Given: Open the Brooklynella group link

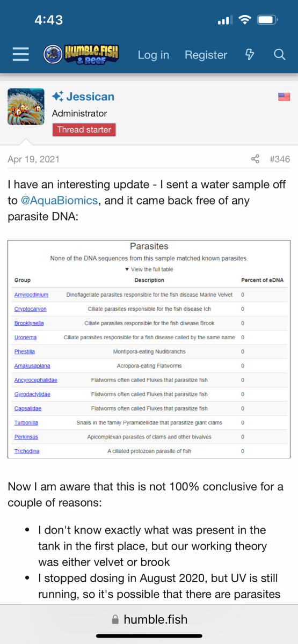Looking at the screenshot, I should [x=30, y=323].
